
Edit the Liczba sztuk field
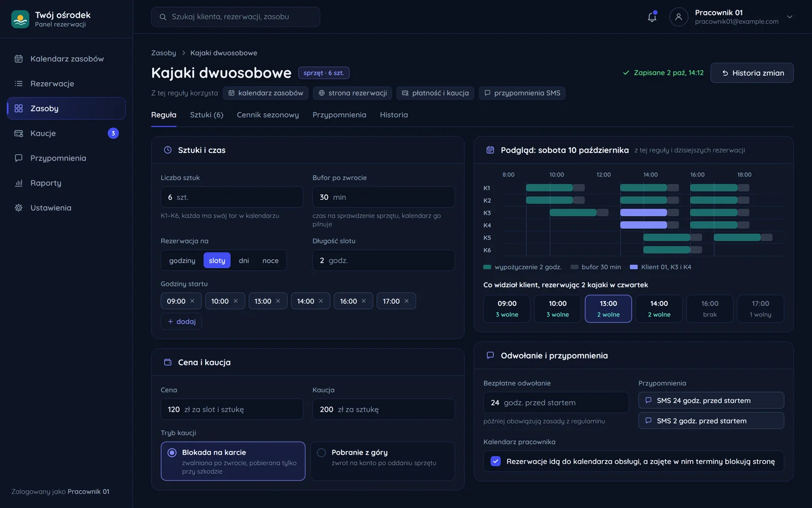tap(232, 197)
